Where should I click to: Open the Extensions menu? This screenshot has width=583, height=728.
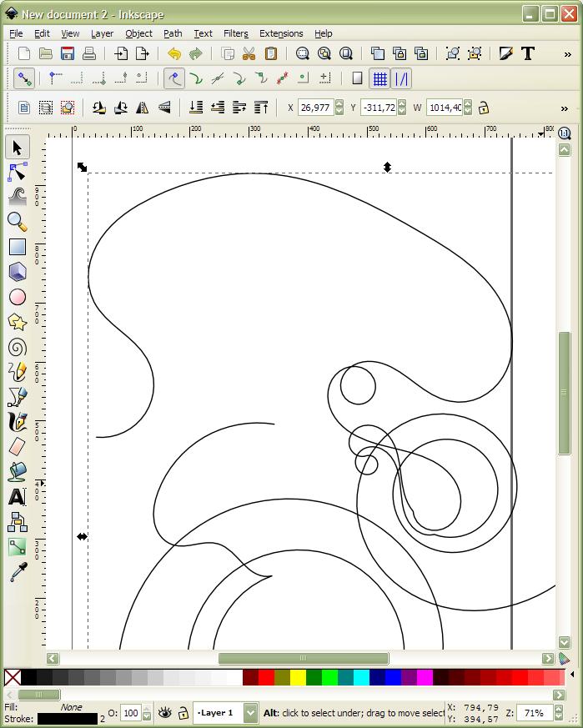click(281, 33)
